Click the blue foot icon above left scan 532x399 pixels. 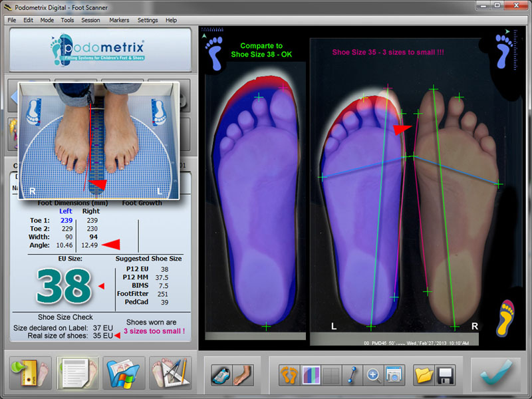pos(214,53)
